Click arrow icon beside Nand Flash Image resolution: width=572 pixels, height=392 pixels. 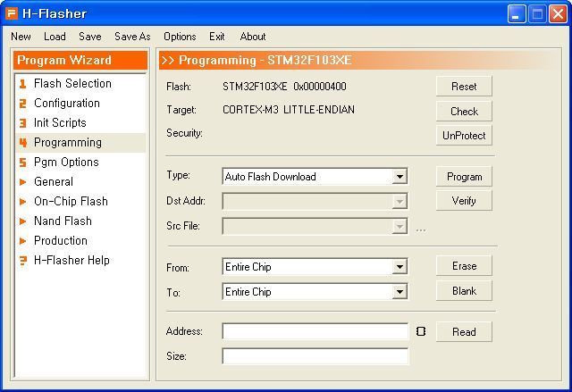click(x=22, y=221)
